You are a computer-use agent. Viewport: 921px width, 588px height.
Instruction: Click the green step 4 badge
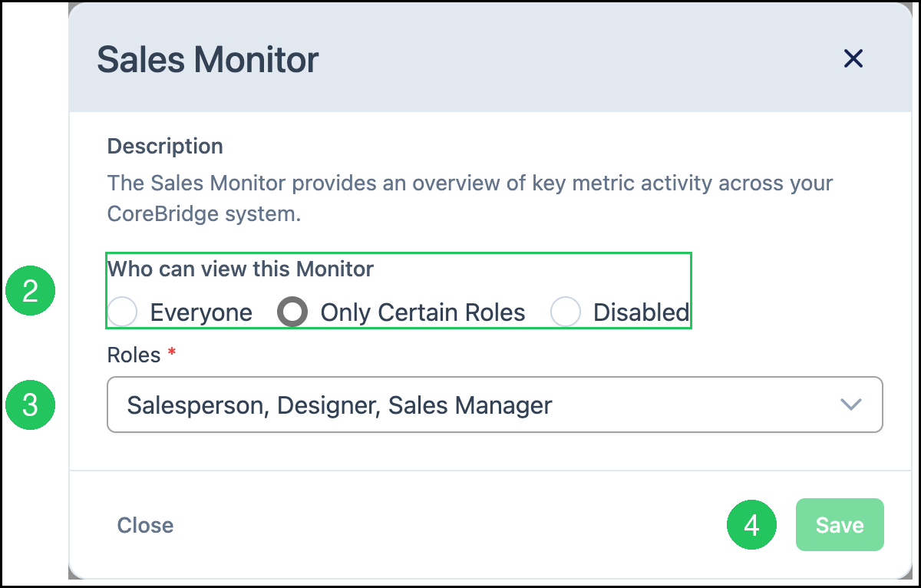click(751, 525)
